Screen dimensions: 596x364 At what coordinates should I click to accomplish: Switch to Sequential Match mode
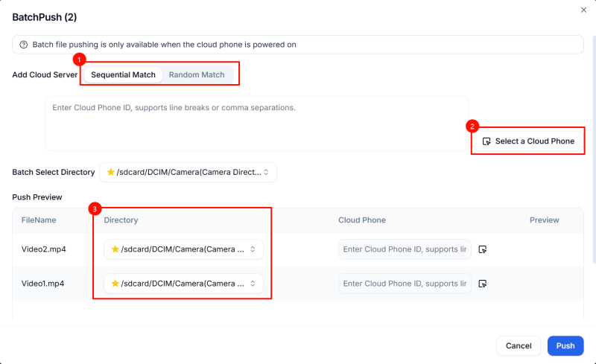click(123, 75)
